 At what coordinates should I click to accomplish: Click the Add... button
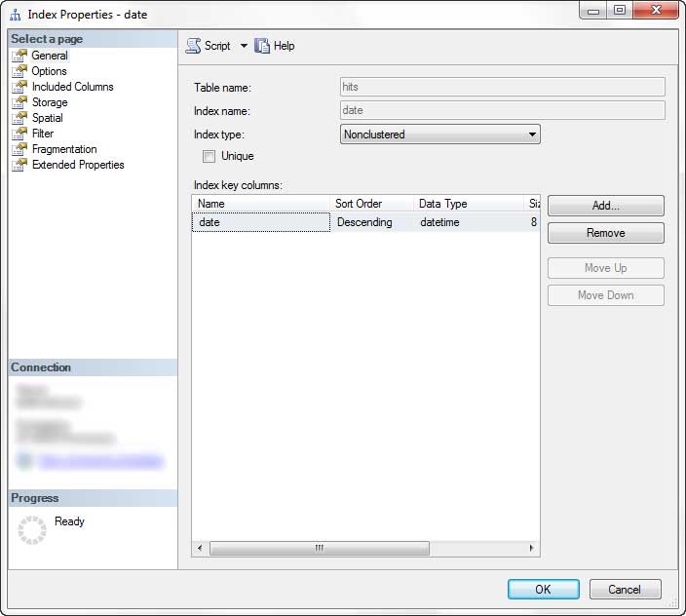coord(605,206)
